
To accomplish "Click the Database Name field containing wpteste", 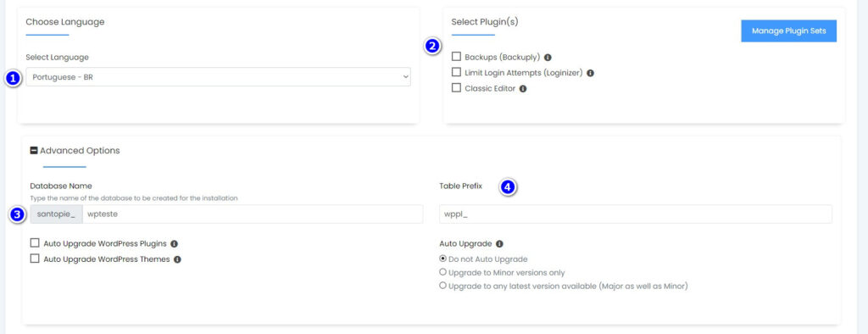I will click(x=253, y=214).
